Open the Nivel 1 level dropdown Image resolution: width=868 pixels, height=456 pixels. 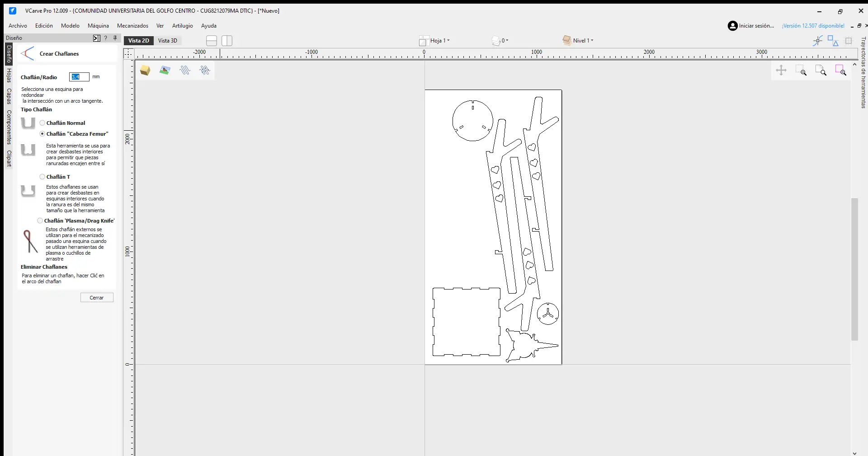coord(583,41)
